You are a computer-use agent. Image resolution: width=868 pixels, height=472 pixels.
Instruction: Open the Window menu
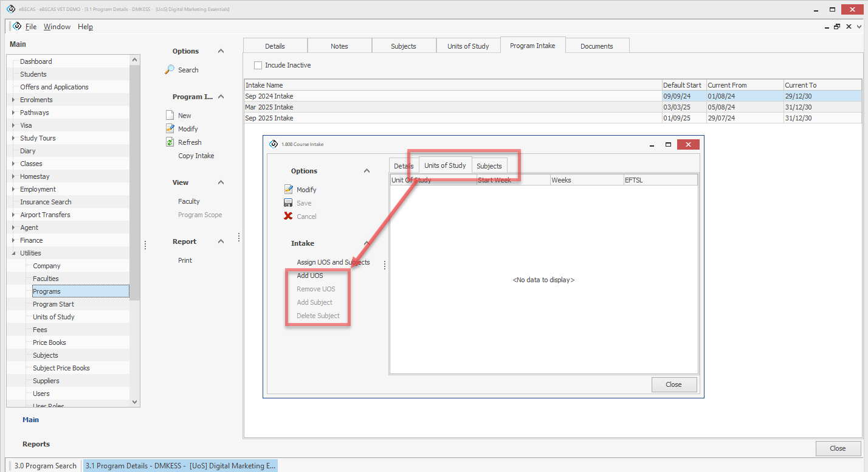[57, 27]
